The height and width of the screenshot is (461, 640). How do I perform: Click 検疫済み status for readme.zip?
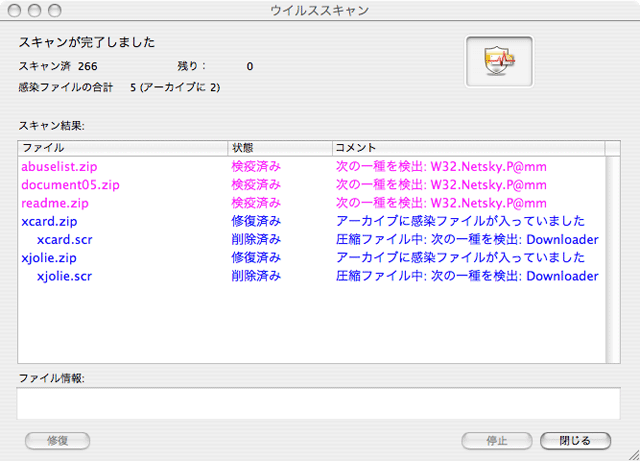point(256,203)
